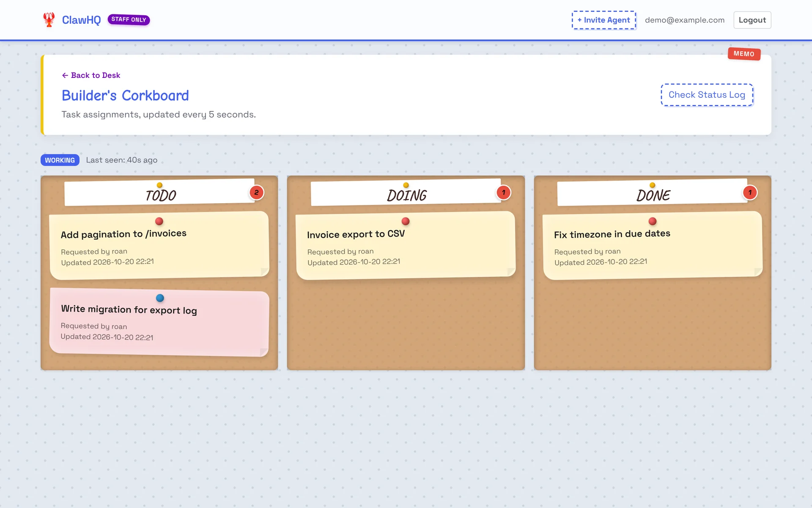Click folded corner of Fix timezone note
Viewport: 812px width, 508px height.
758,272
